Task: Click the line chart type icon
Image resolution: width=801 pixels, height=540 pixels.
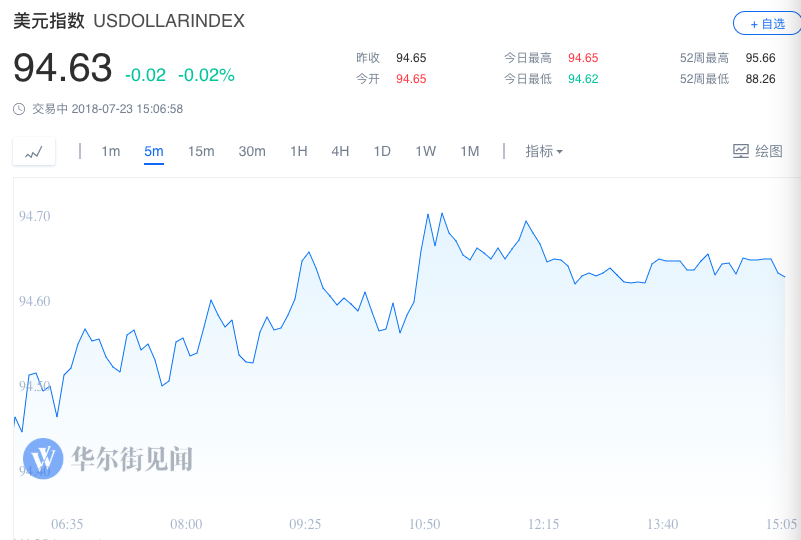Action: click(34, 152)
